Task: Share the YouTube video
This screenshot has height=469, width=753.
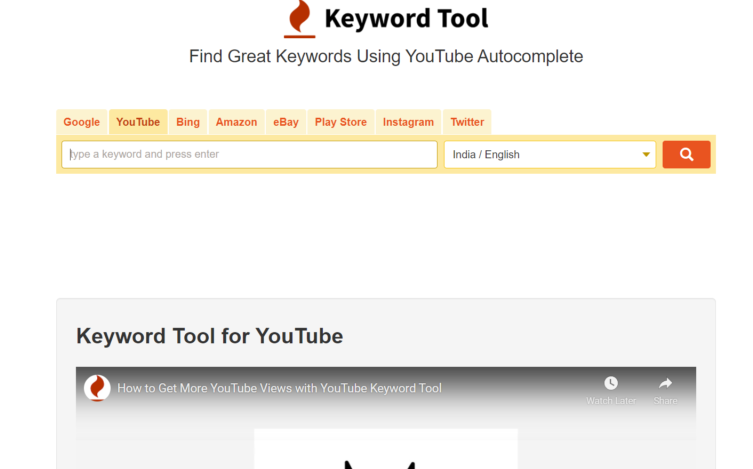Action: coord(665,389)
